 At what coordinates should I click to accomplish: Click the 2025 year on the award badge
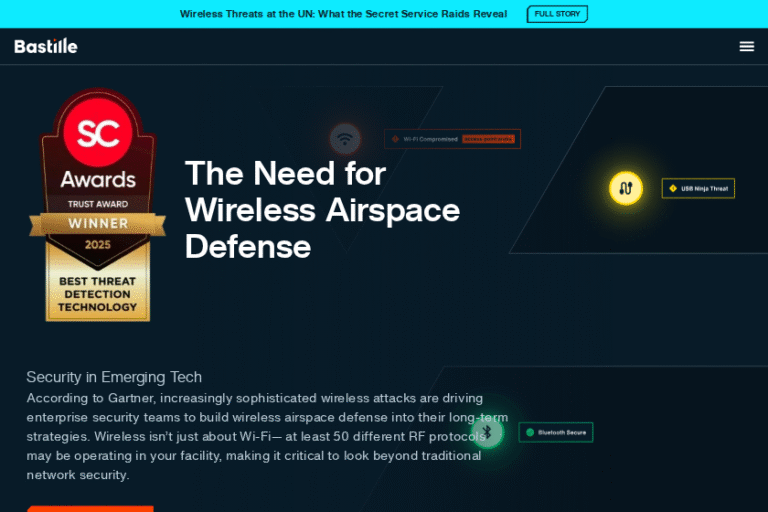pos(97,245)
